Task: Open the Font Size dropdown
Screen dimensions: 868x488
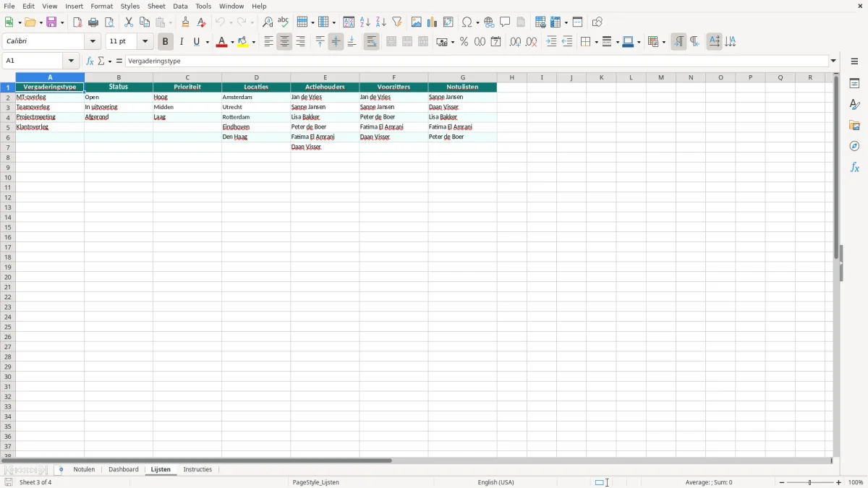Action: (145, 42)
